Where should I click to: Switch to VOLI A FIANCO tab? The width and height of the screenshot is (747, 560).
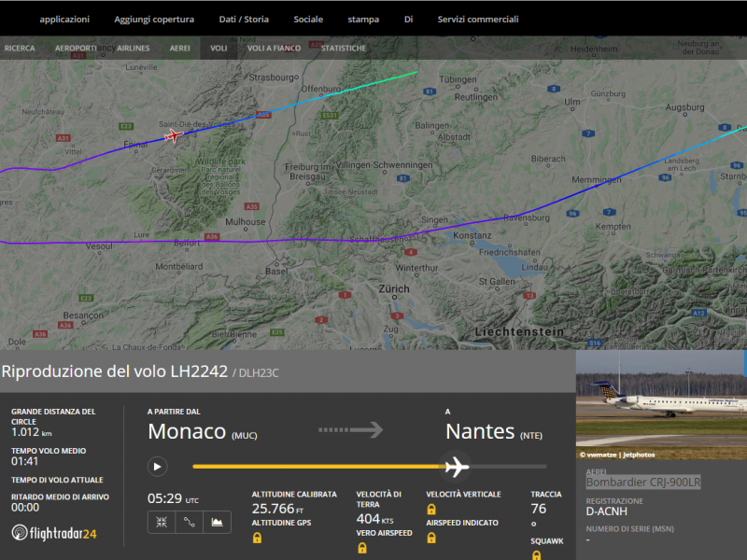point(274,49)
